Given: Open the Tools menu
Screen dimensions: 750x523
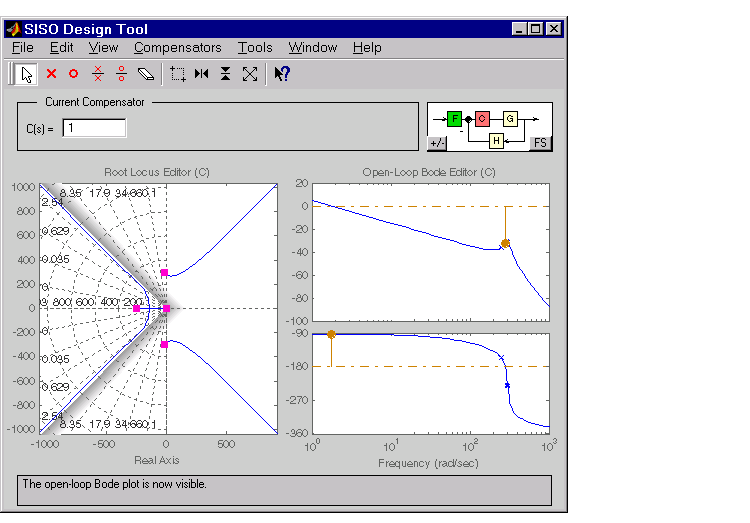Looking at the screenshot, I should pyautogui.click(x=255, y=47).
